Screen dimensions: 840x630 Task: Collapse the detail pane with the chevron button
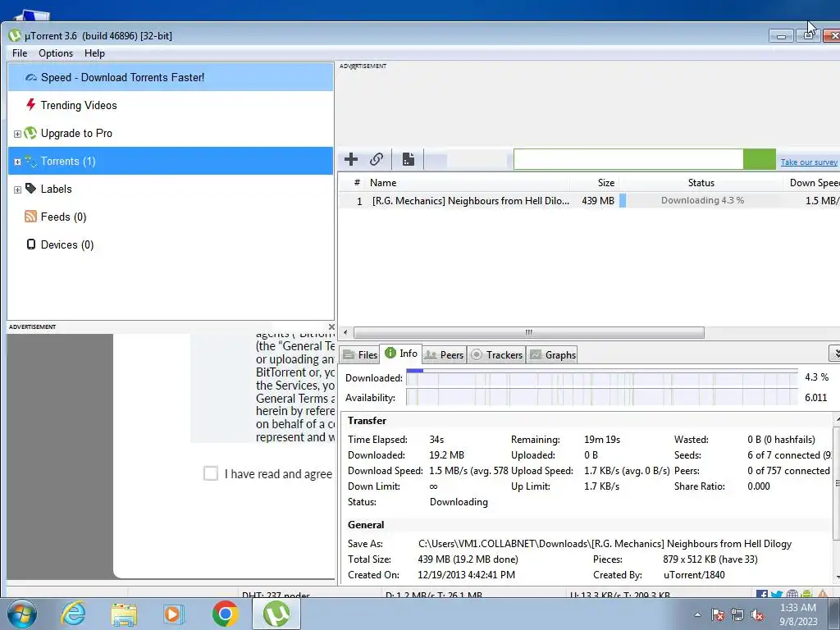pyautogui.click(x=835, y=353)
